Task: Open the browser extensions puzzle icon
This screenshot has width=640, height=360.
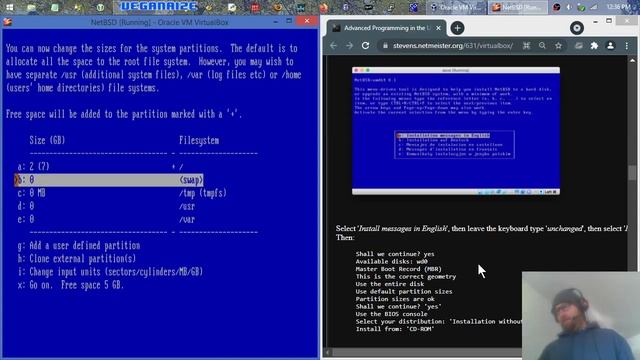Action: tap(594, 46)
